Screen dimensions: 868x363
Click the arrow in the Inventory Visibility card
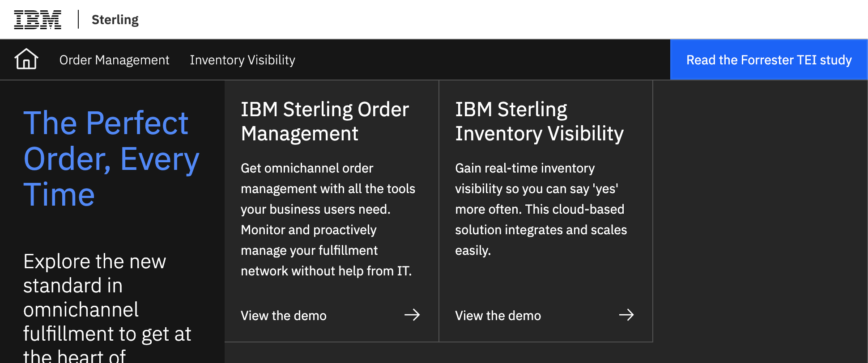pyautogui.click(x=626, y=315)
